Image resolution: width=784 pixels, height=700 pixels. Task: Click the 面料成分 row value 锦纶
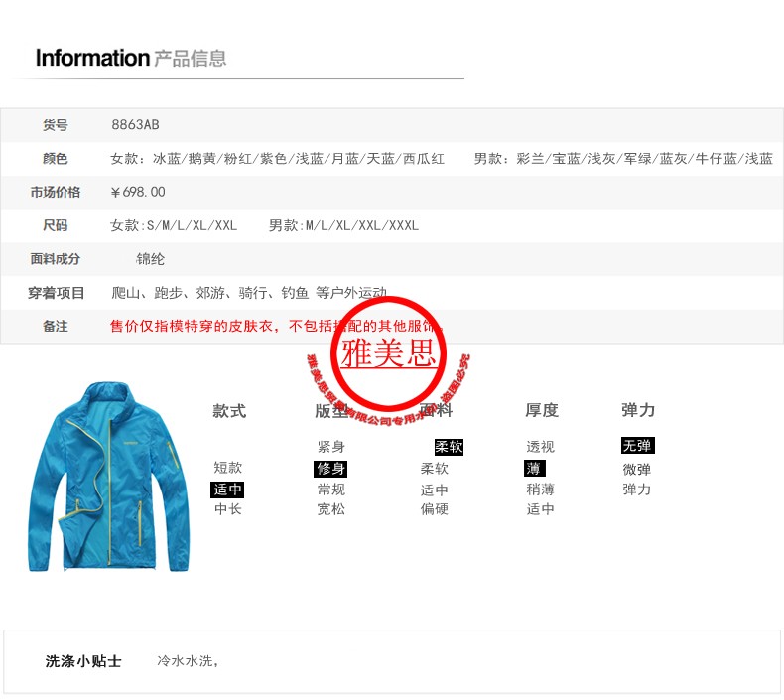click(150, 259)
